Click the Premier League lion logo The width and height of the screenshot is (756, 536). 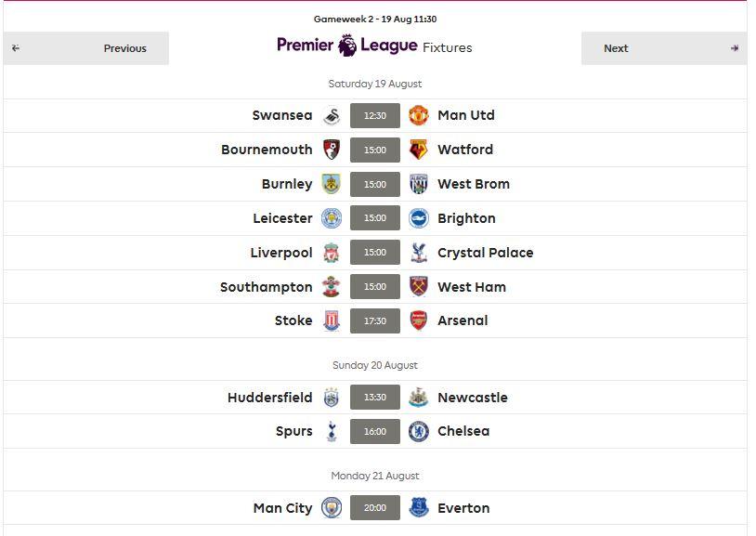point(347,46)
